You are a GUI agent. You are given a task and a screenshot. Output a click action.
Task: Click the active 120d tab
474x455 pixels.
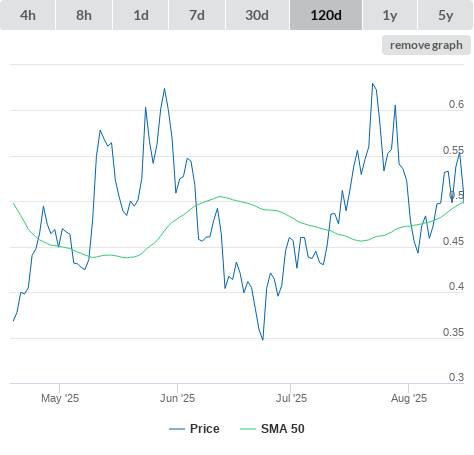click(x=326, y=15)
